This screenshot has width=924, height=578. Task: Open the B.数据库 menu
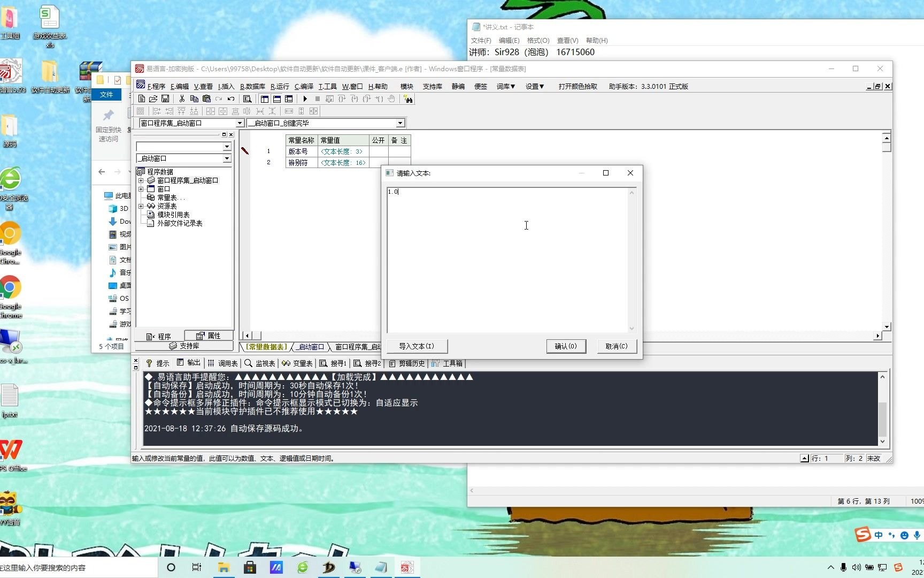point(252,86)
